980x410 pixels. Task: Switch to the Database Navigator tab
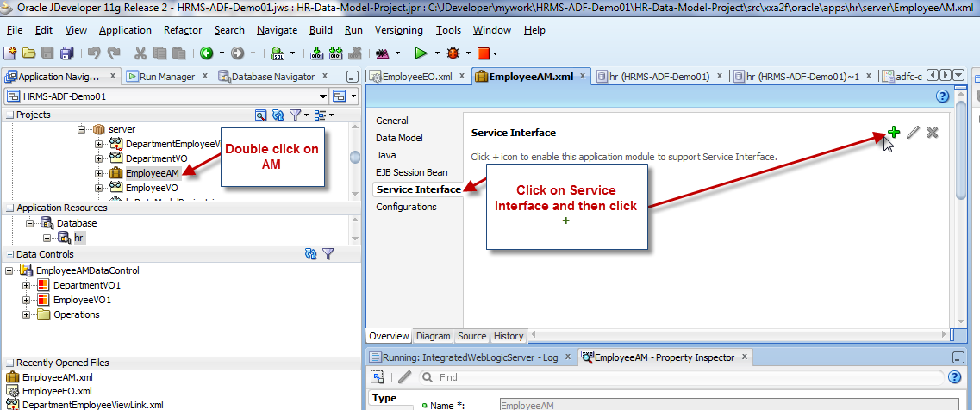coord(272,77)
